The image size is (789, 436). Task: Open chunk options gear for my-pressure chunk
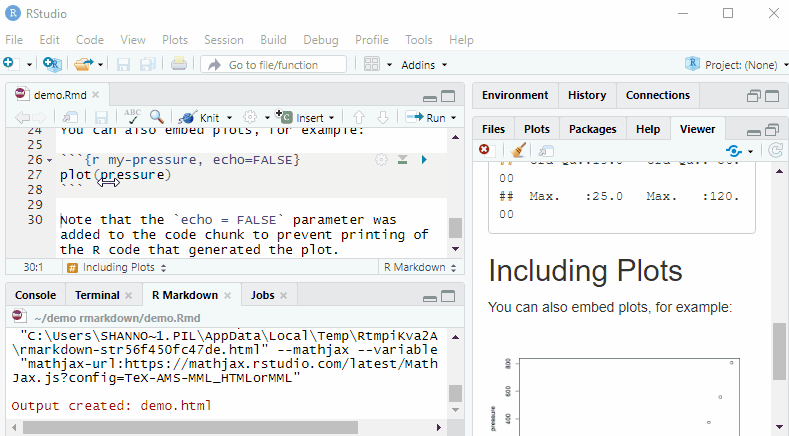pos(381,160)
